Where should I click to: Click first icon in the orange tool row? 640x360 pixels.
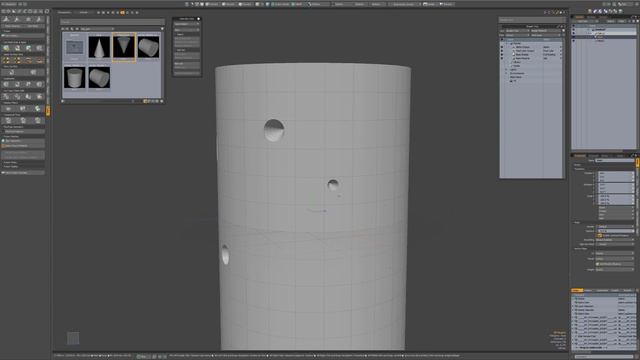click(x=7, y=60)
